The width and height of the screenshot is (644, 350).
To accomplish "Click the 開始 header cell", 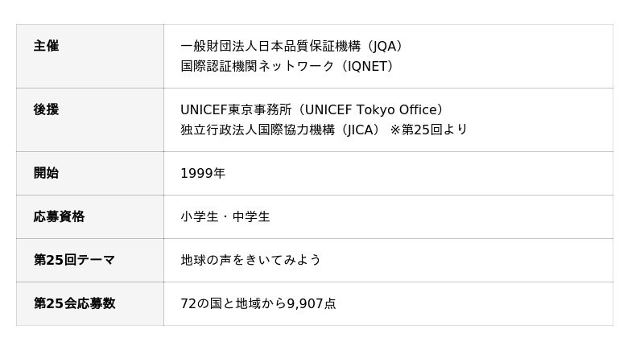I will 46,173.
